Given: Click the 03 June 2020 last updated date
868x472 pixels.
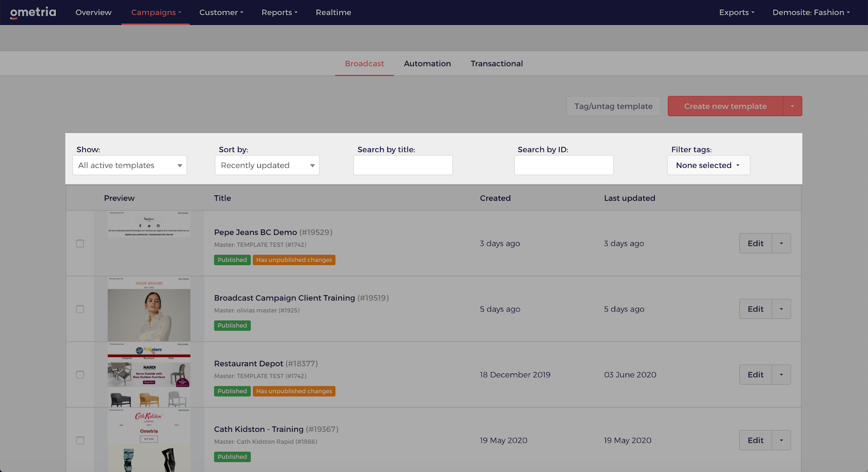Looking at the screenshot, I should point(630,375).
